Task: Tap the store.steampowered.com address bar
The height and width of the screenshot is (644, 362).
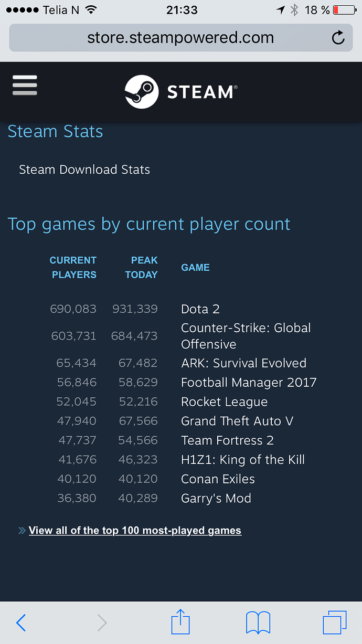Action: (x=180, y=38)
